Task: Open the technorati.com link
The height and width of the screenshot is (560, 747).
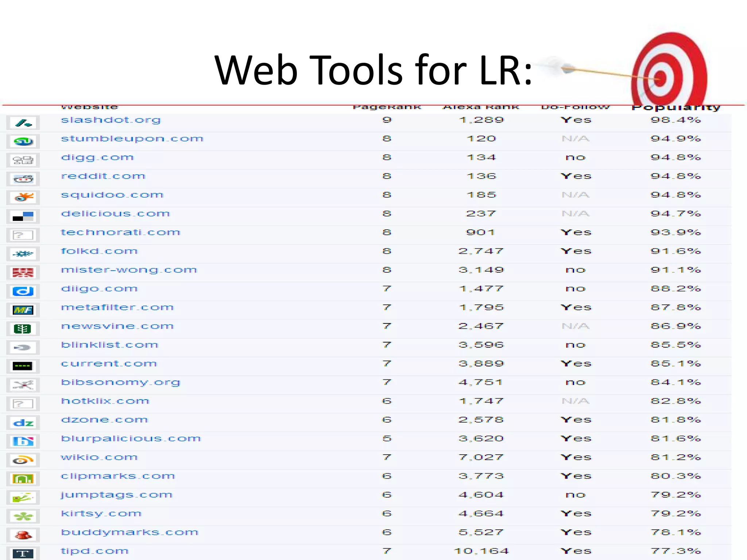Action: pyautogui.click(x=120, y=232)
